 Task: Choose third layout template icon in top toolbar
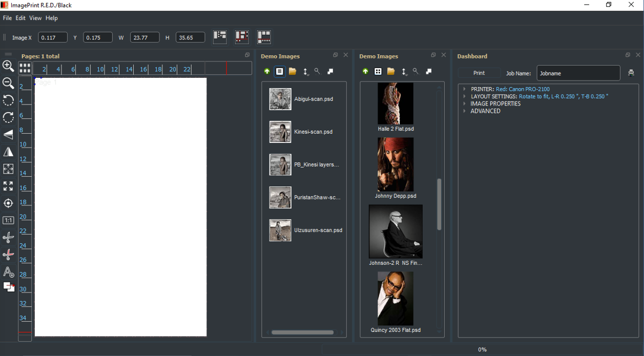pyautogui.click(x=264, y=37)
